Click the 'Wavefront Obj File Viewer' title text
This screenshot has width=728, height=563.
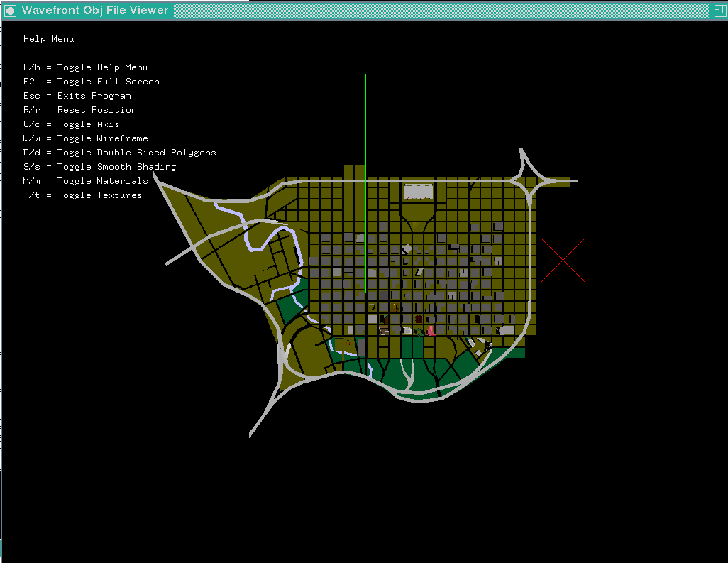click(95, 10)
